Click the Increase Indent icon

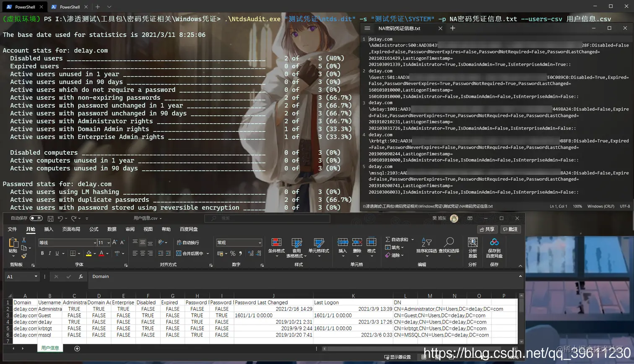pyautogui.click(x=169, y=253)
